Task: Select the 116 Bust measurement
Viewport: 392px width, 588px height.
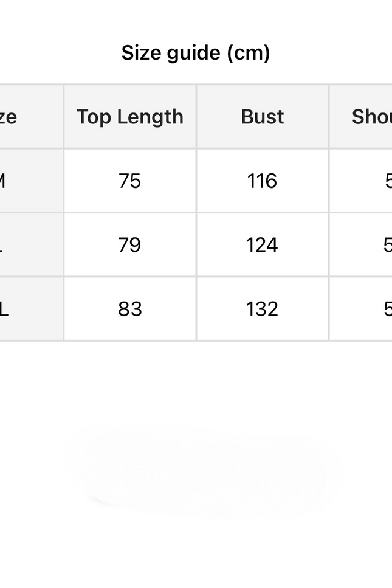Action: pos(263,181)
